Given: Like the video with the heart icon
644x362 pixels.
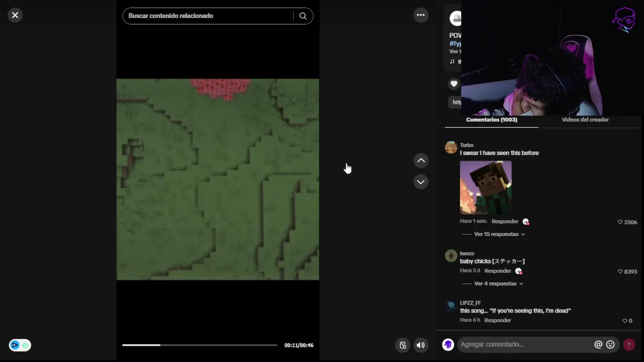Looking at the screenshot, I should tap(454, 84).
